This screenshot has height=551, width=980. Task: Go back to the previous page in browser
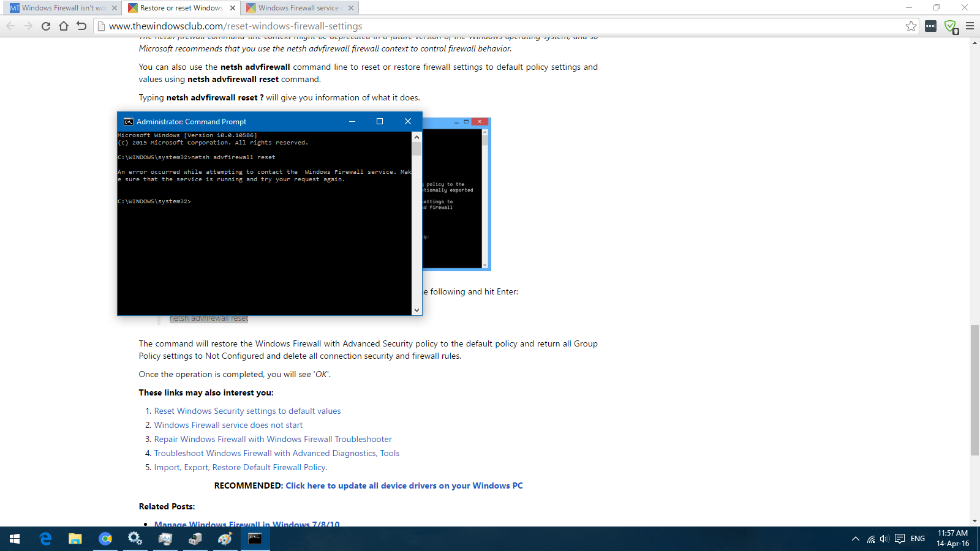coord(10,26)
